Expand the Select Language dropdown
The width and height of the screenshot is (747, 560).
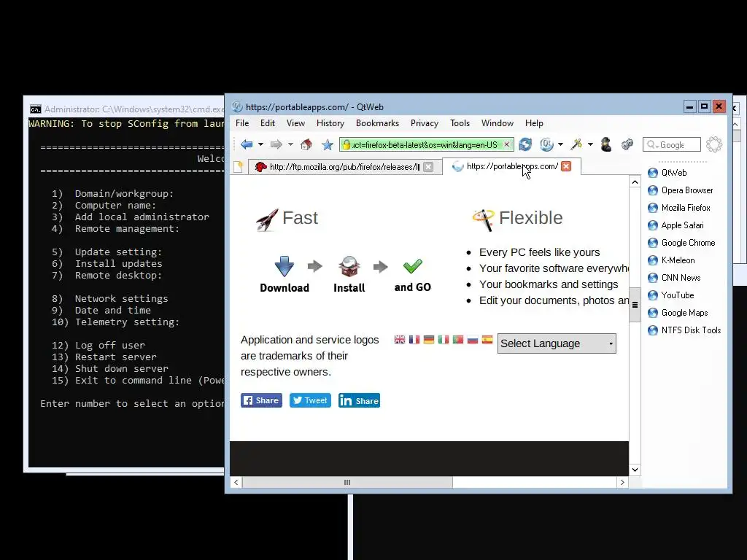[x=557, y=343]
